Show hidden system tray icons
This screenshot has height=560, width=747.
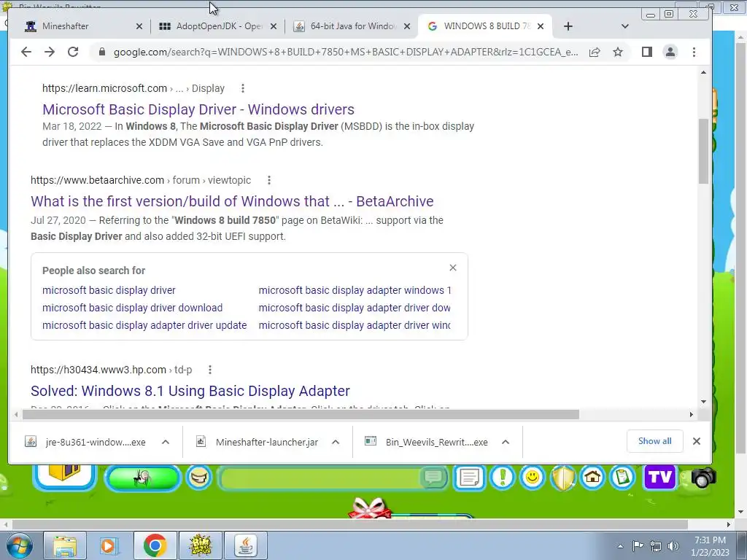coord(620,546)
